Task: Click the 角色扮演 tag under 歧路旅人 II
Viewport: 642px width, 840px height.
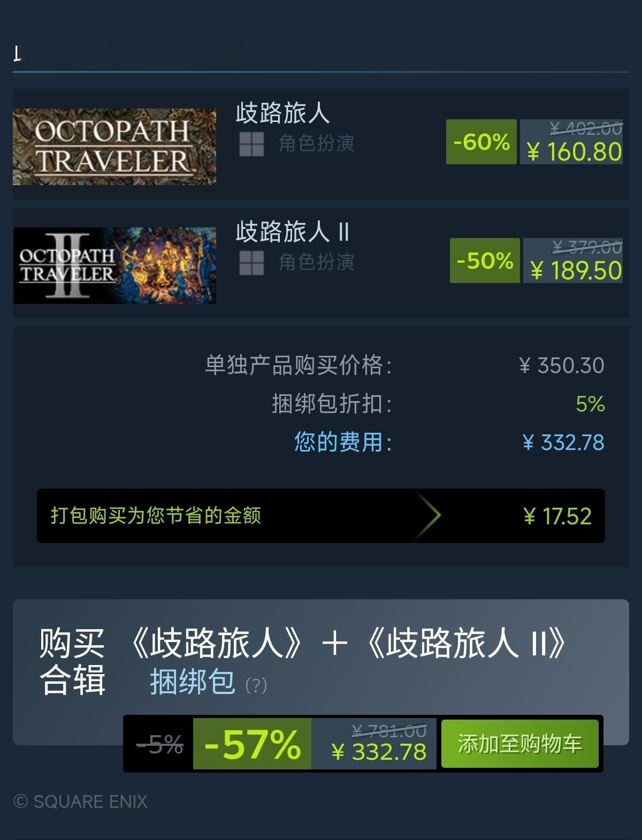Action: point(316,263)
